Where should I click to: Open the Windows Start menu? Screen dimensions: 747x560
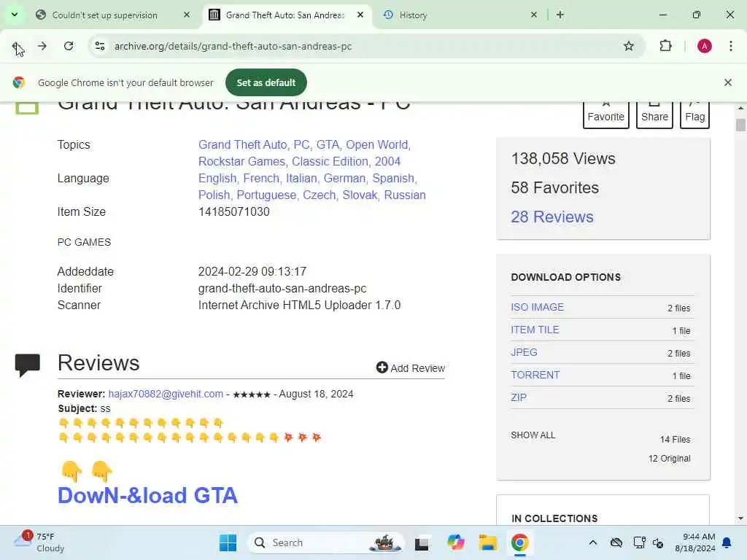coord(228,542)
